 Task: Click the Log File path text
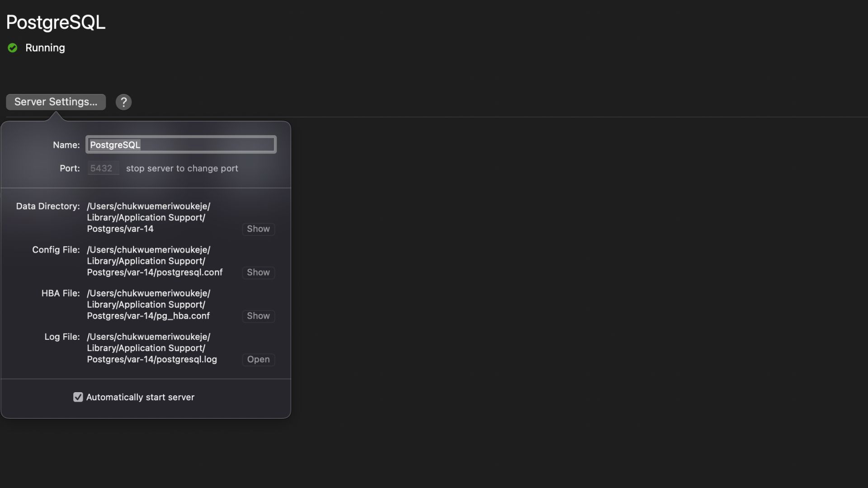tap(151, 348)
